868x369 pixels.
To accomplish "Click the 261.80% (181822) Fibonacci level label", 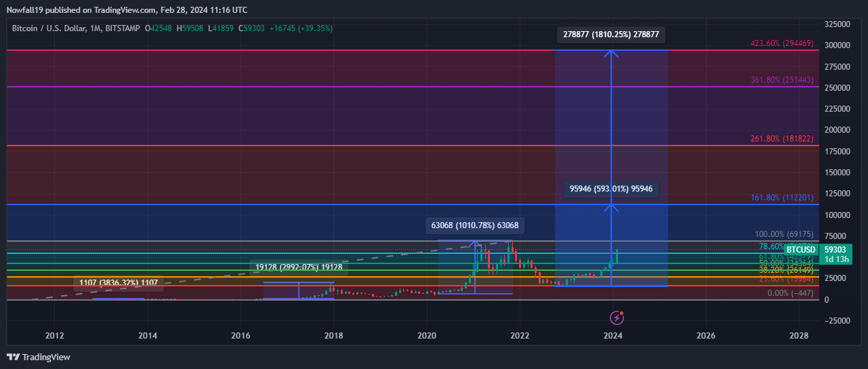I will point(781,139).
